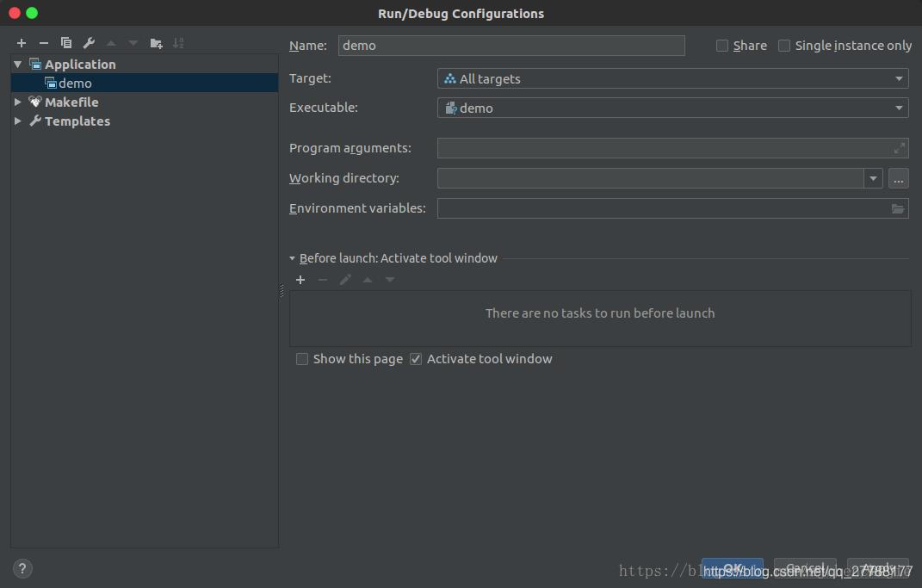
Task: Click the Name input field
Action: point(511,46)
